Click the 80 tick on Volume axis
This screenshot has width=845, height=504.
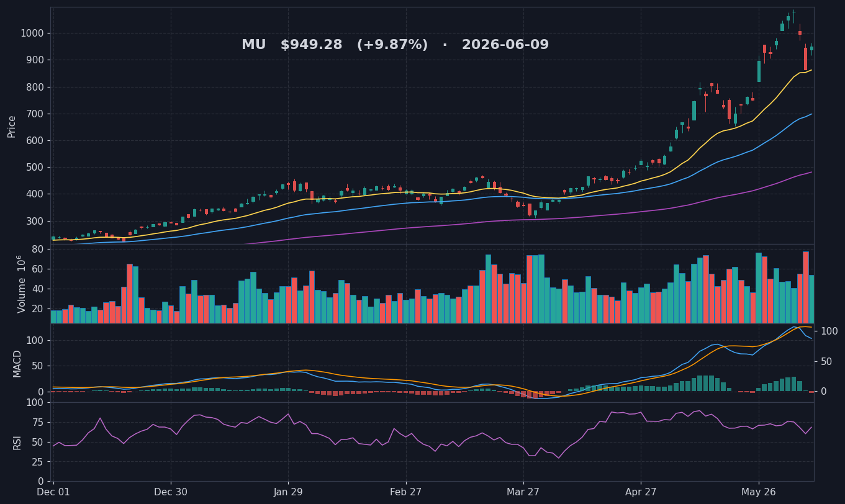[37, 250]
